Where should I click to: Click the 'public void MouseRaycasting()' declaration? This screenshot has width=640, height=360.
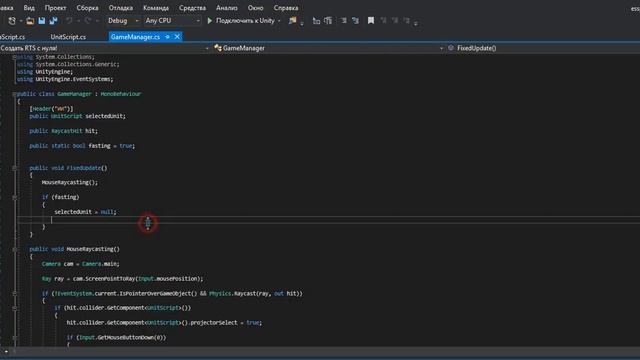click(x=75, y=249)
